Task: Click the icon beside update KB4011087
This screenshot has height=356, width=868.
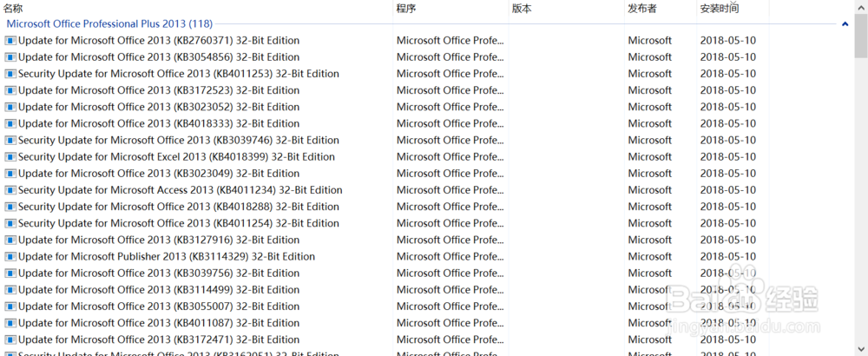Action: (x=10, y=323)
